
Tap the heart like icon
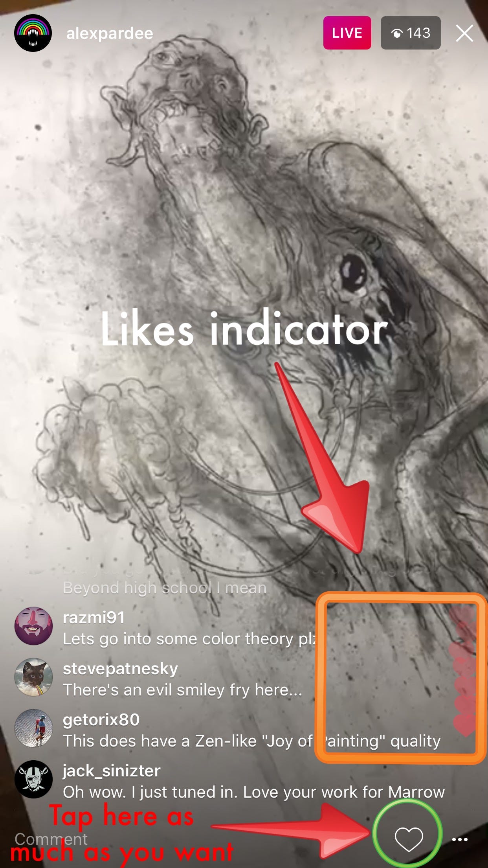pos(409,839)
